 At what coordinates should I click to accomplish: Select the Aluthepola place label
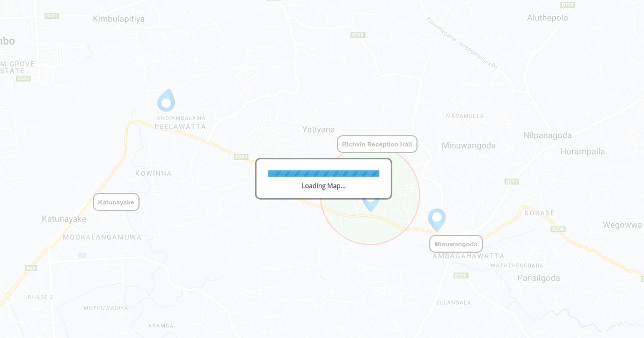point(547,18)
